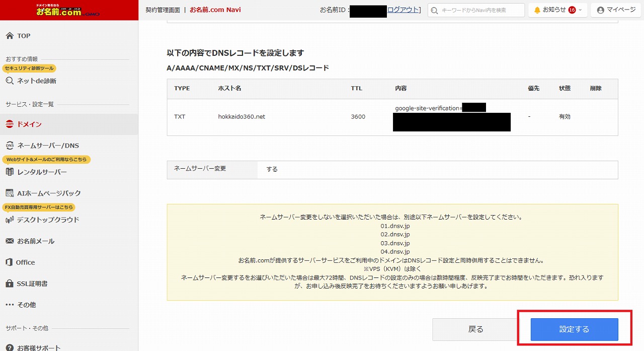Click the デスクトップクラウド chart icon
The width and height of the screenshot is (644, 351).
[x=10, y=220]
